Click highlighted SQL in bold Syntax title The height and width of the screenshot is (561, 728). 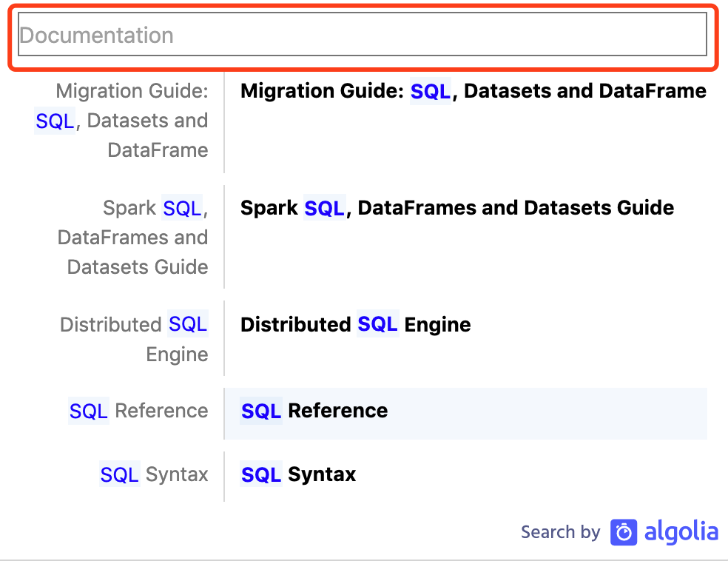click(261, 474)
